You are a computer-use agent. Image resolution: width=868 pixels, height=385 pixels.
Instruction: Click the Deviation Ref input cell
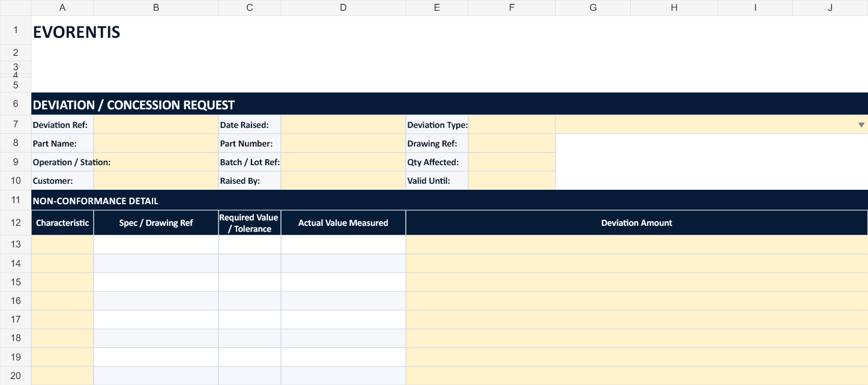coord(156,125)
